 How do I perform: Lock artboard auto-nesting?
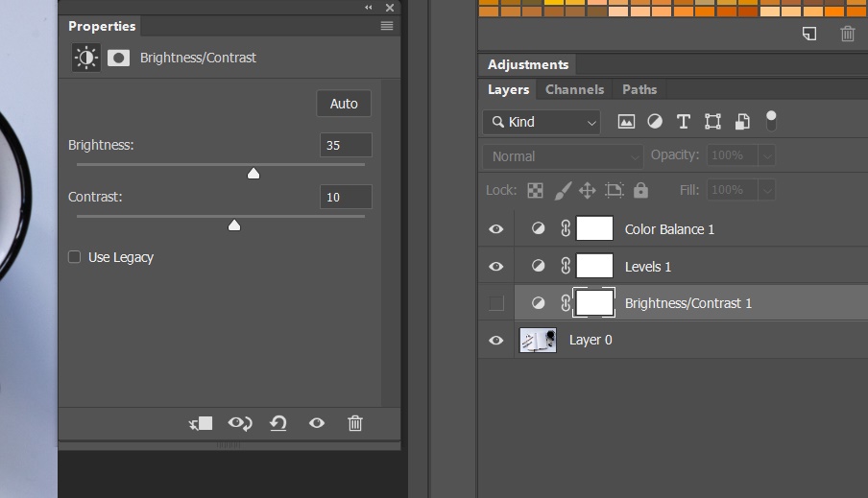point(614,190)
